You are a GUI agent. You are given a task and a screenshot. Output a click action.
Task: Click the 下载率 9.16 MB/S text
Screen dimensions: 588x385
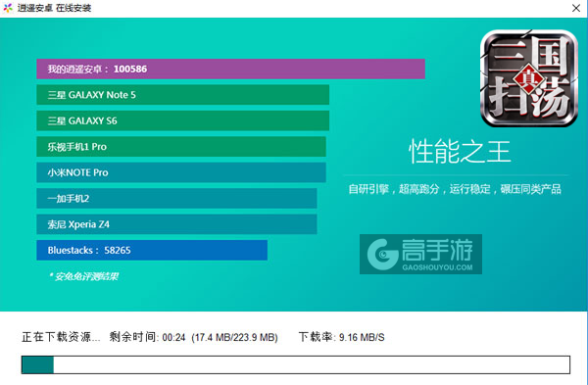(342, 337)
